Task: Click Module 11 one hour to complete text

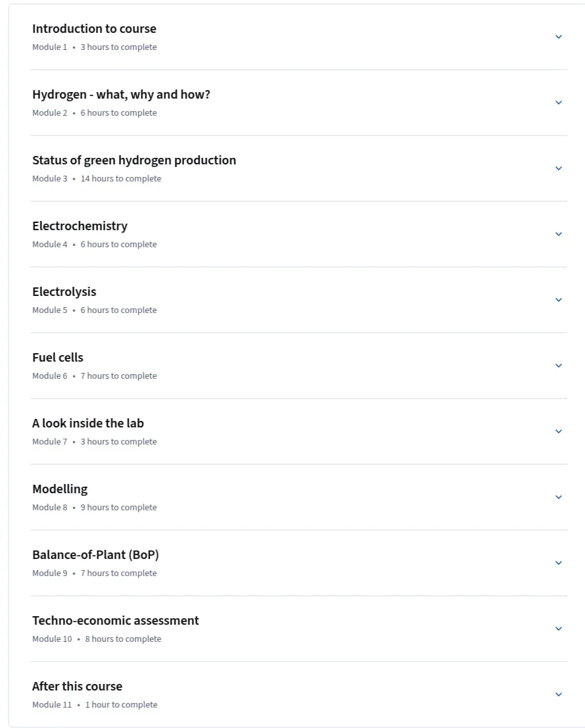Action: coord(95,705)
